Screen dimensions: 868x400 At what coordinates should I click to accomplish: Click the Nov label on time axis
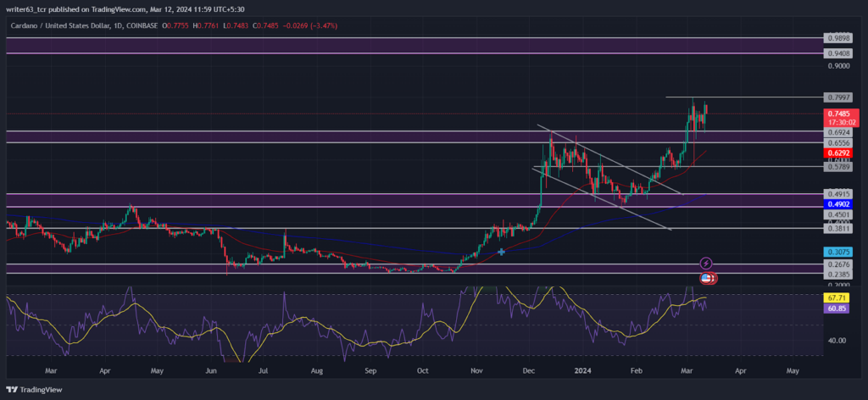tap(475, 370)
